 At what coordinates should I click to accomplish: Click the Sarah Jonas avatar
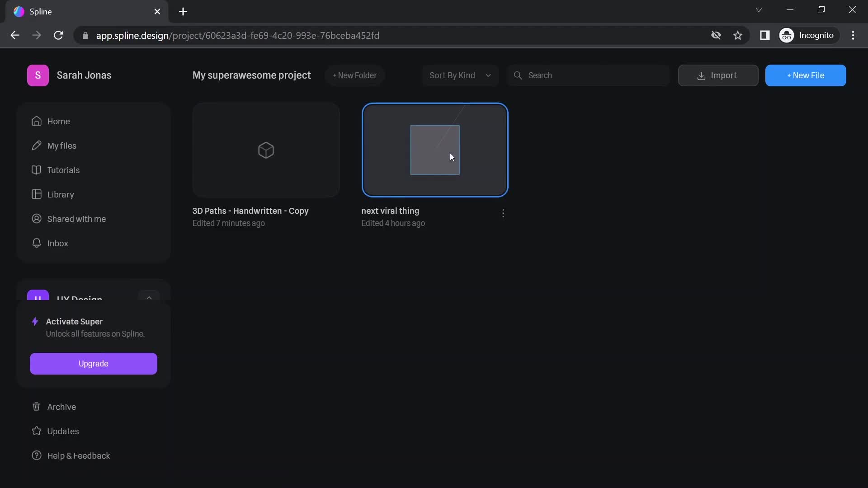point(38,75)
